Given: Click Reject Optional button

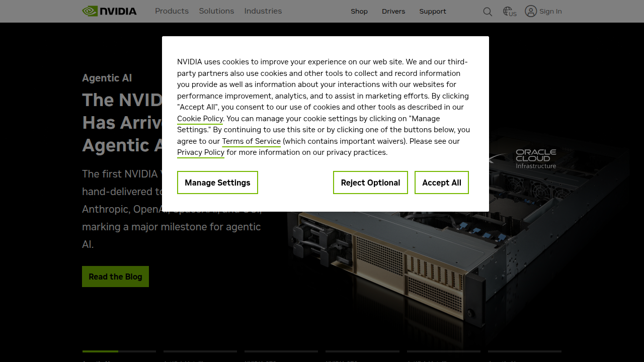Looking at the screenshot, I should coord(370,183).
